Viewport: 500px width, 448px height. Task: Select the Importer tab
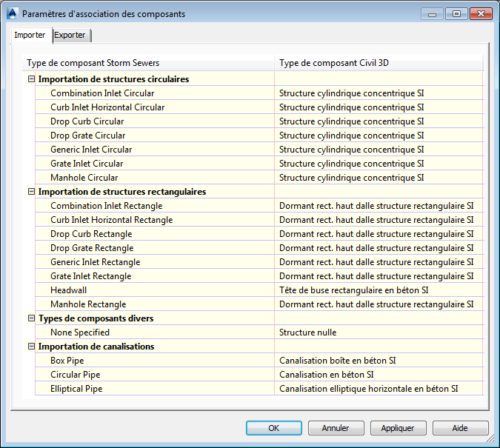[30, 36]
